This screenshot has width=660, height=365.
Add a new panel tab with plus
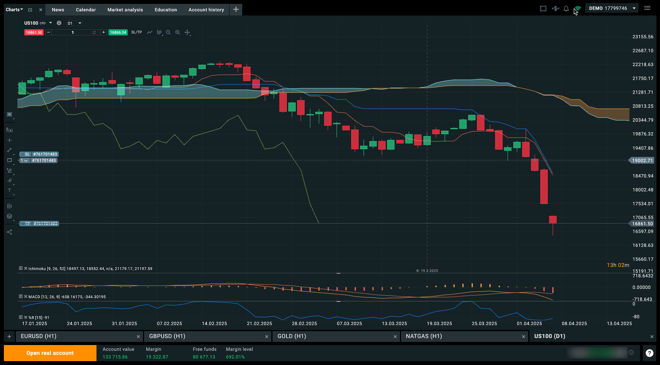pyautogui.click(x=236, y=10)
